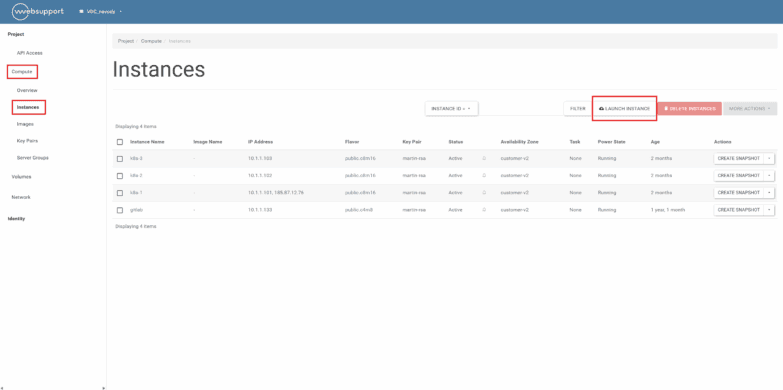Click the Image Name column header
The height and width of the screenshot is (390, 783).
(208, 142)
